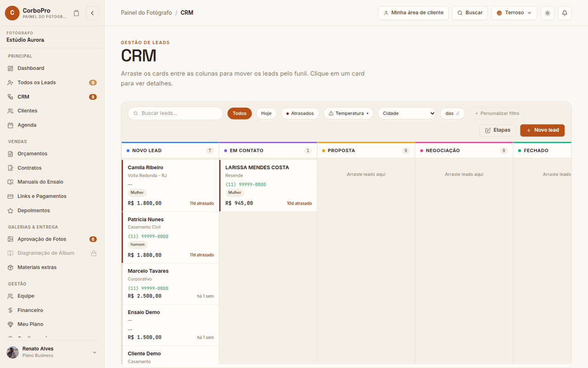Click the Dashboard grid icon

coord(11,68)
